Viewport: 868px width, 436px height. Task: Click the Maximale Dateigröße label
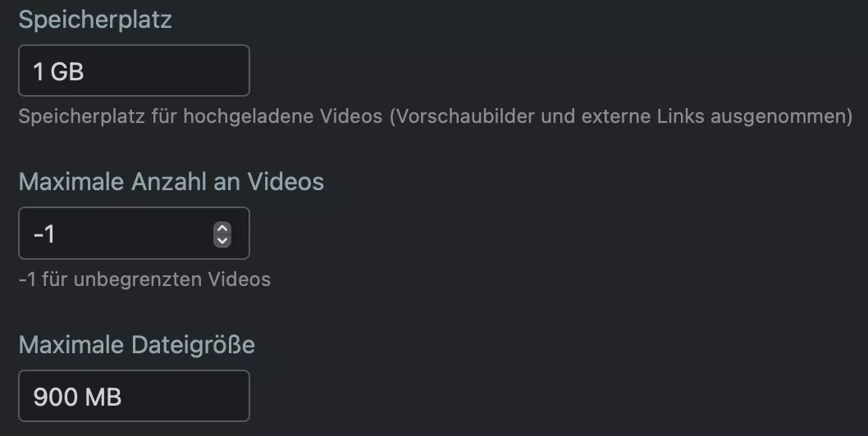tap(137, 345)
